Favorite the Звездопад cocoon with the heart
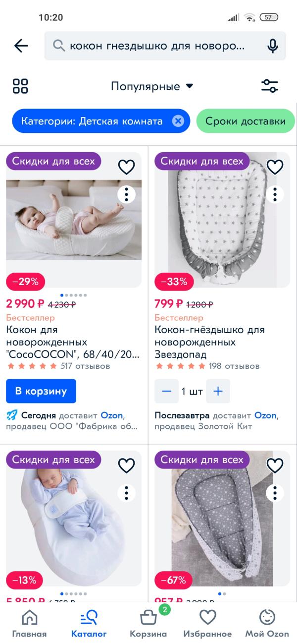This screenshot has width=297, height=644. [275, 167]
